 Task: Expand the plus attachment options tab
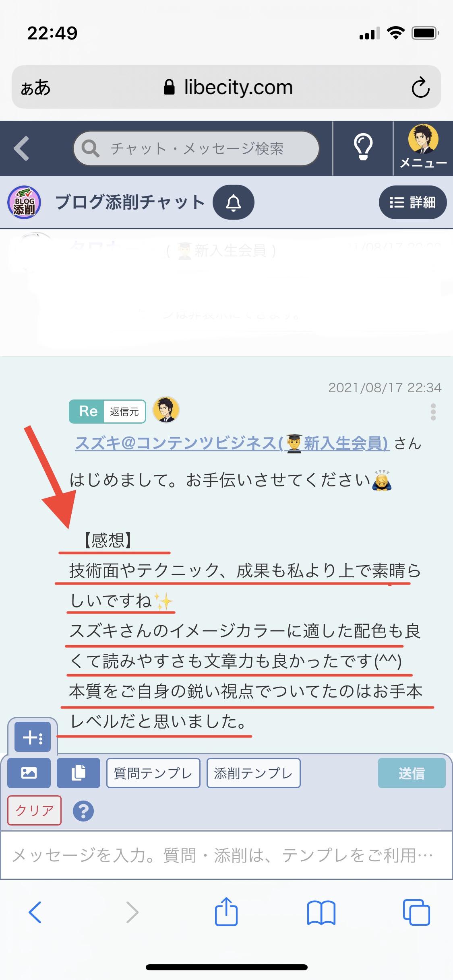33,737
